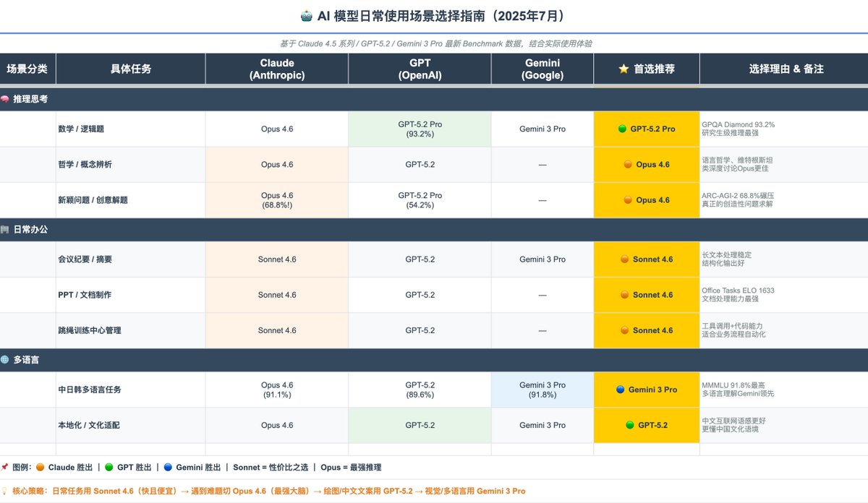Click the 跳绳训练中心管理 task cell
Viewport: 868px width, 503px height.
(x=131, y=330)
